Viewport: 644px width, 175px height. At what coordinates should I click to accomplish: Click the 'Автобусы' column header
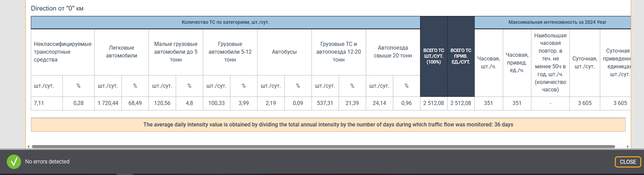point(284,52)
